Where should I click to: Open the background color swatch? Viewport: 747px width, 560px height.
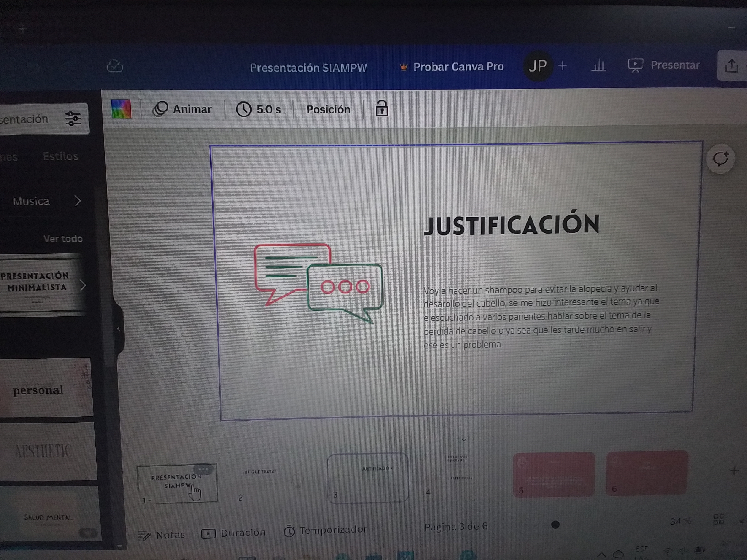[x=121, y=109]
